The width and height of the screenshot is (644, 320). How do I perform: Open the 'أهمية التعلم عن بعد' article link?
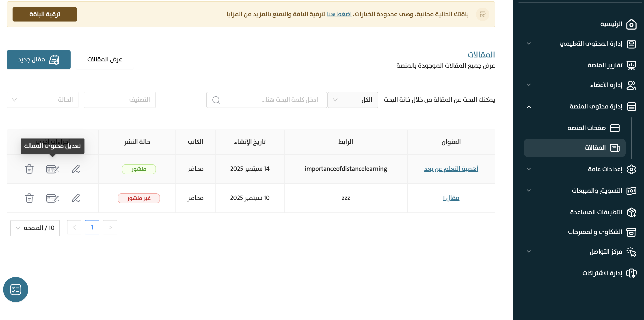pos(451,169)
